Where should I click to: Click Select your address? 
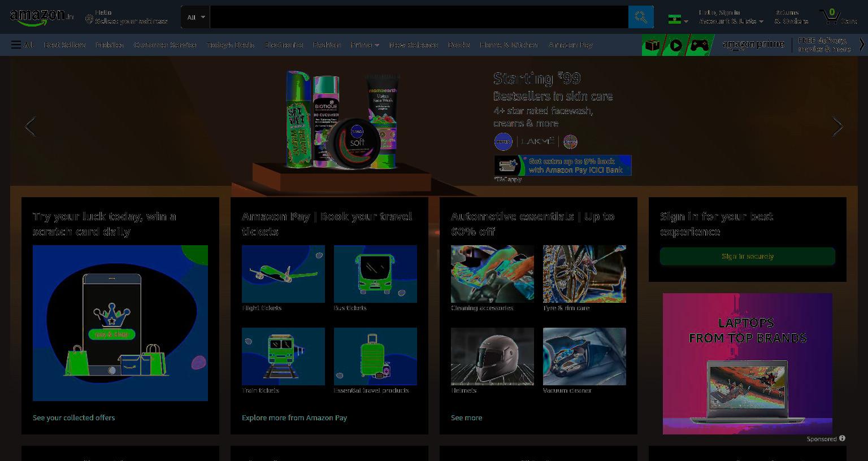(x=131, y=21)
